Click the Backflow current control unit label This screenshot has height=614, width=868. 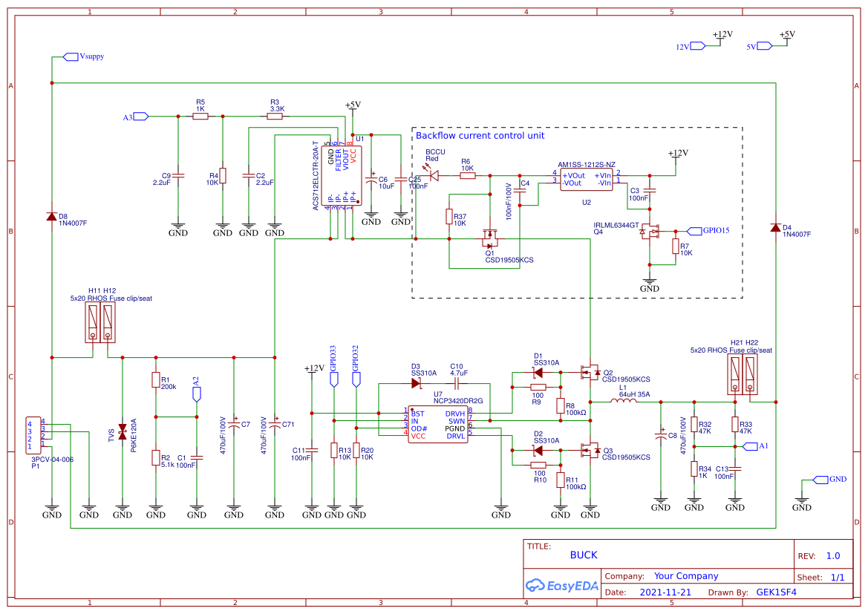point(480,136)
